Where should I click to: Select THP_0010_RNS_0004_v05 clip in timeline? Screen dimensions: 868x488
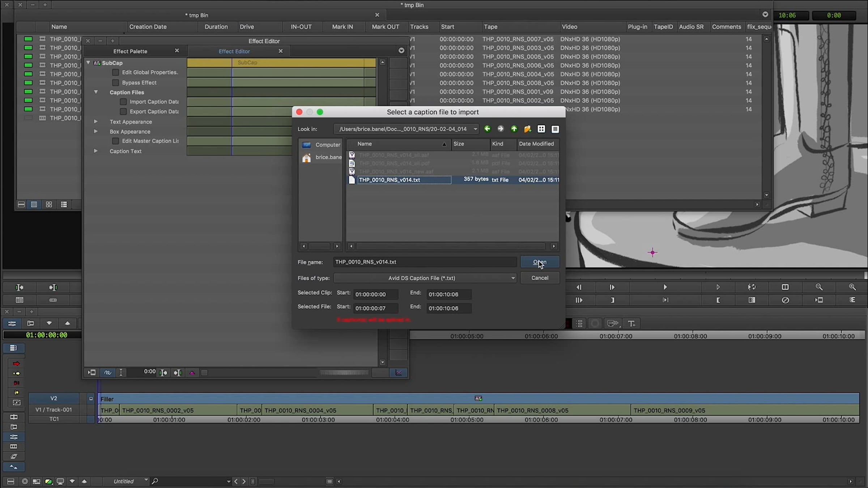pyautogui.click(x=317, y=410)
